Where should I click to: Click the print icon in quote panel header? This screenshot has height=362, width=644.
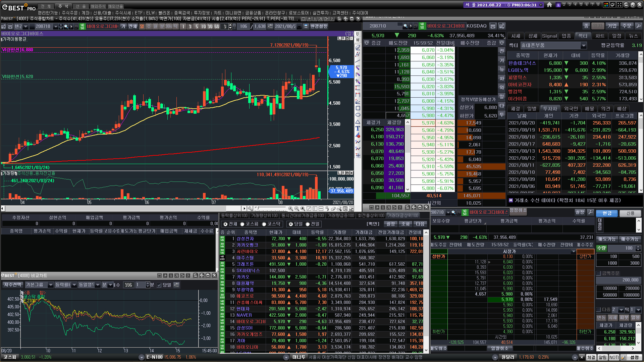tap(493, 26)
